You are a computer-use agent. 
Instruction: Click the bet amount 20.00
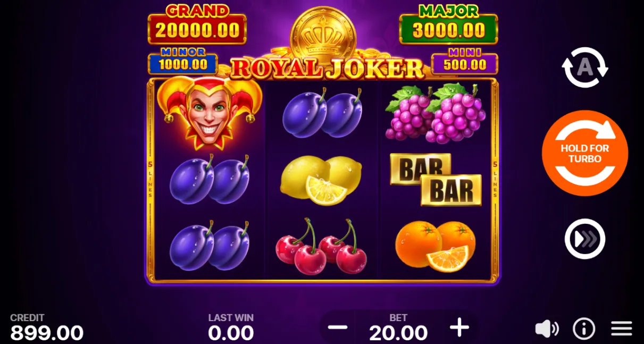398,333
